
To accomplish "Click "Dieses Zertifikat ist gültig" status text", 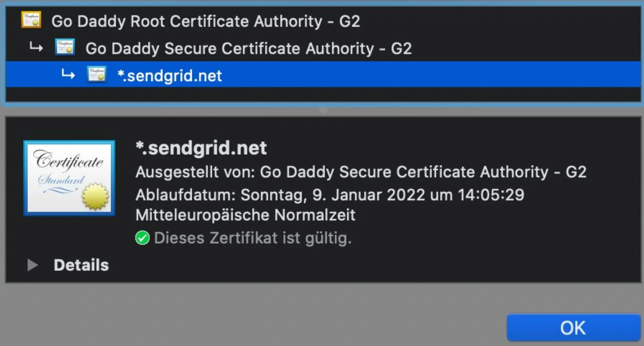I will click(253, 238).
